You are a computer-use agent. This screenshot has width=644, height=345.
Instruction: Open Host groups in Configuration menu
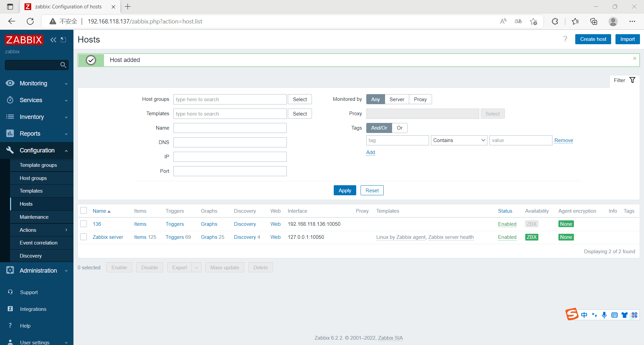33,178
